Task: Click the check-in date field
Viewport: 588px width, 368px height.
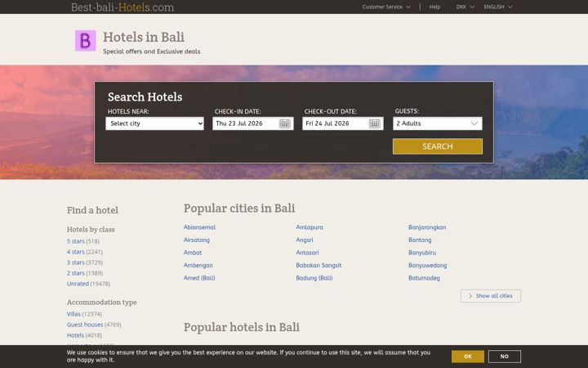Action: (253, 123)
